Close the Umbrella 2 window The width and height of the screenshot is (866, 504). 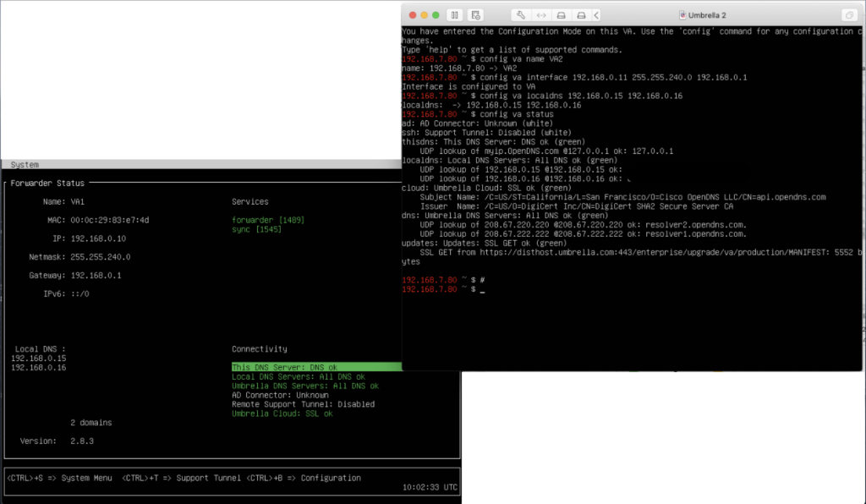pyautogui.click(x=413, y=15)
